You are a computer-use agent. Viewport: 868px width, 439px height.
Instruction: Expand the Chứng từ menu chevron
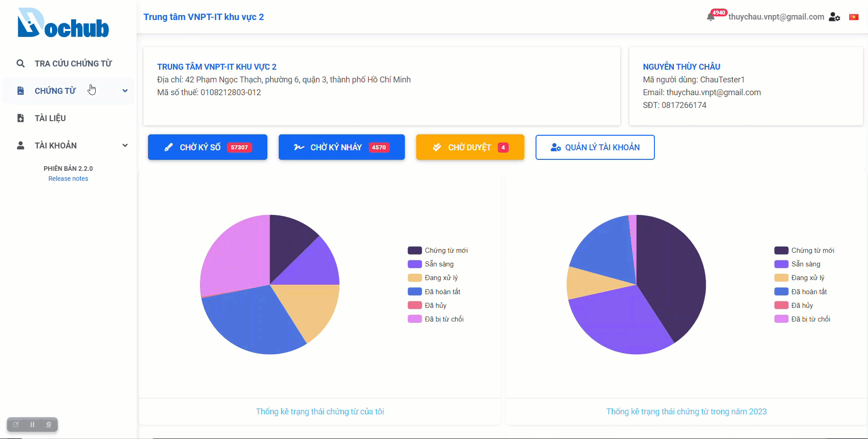point(125,91)
